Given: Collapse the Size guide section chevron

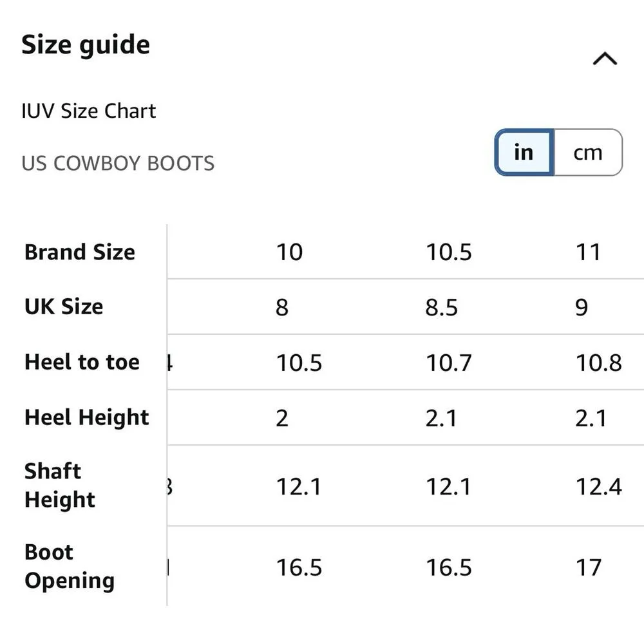Looking at the screenshot, I should [x=605, y=59].
